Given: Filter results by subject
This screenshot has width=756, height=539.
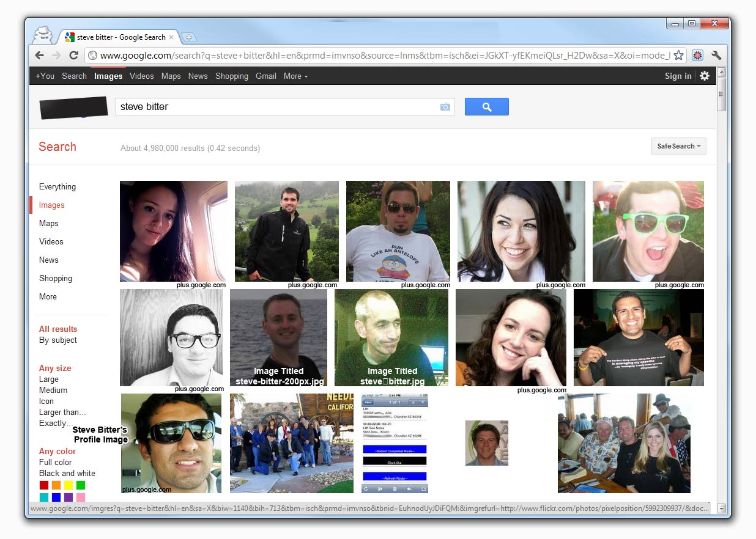Looking at the screenshot, I should tap(58, 340).
